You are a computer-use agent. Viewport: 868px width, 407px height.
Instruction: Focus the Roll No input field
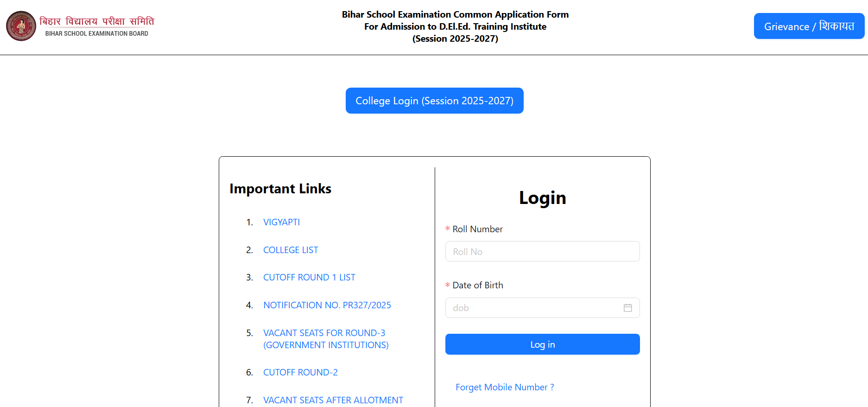[542, 252]
